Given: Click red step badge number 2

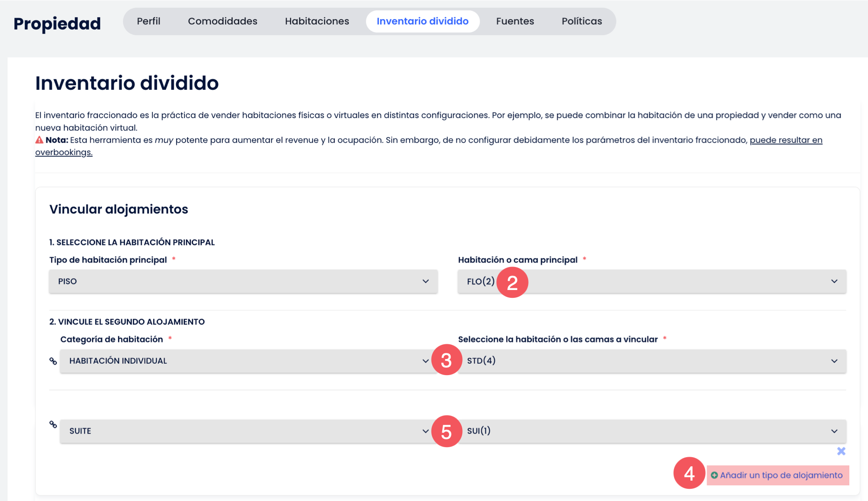Looking at the screenshot, I should (512, 283).
